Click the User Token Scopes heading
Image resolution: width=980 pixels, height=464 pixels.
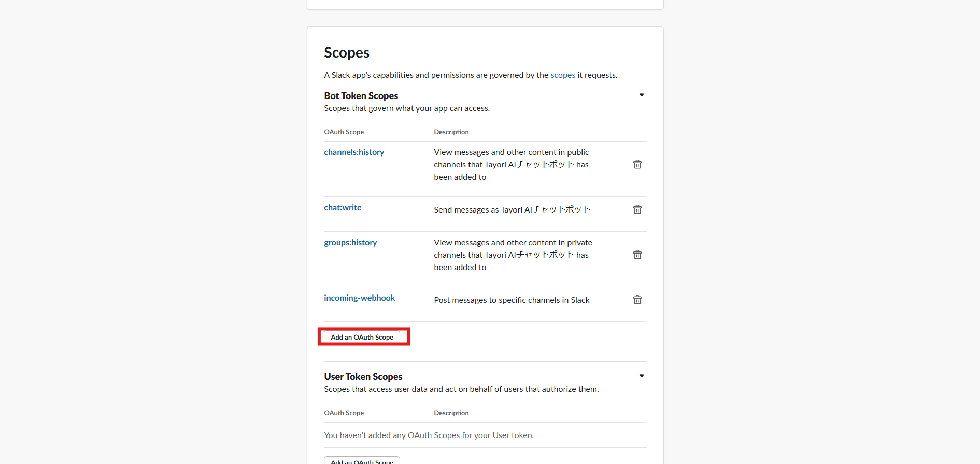363,377
